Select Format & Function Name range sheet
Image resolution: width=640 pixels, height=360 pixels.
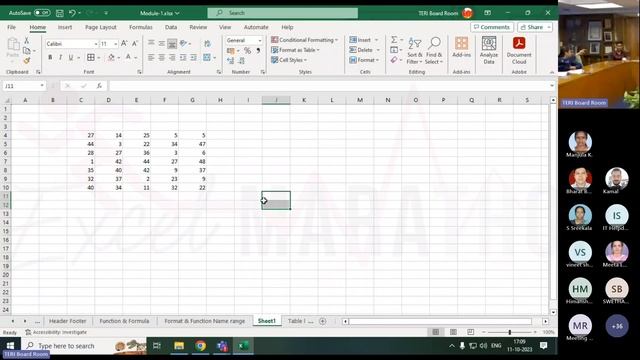point(204,321)
